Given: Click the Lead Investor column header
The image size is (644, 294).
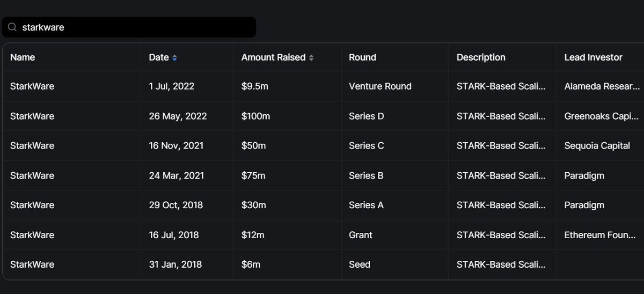Looking at the screenshot, I should (593, 57).
